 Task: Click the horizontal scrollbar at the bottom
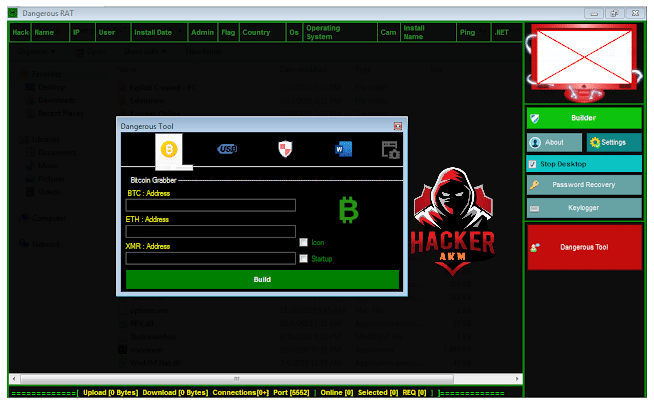[236, 379]
